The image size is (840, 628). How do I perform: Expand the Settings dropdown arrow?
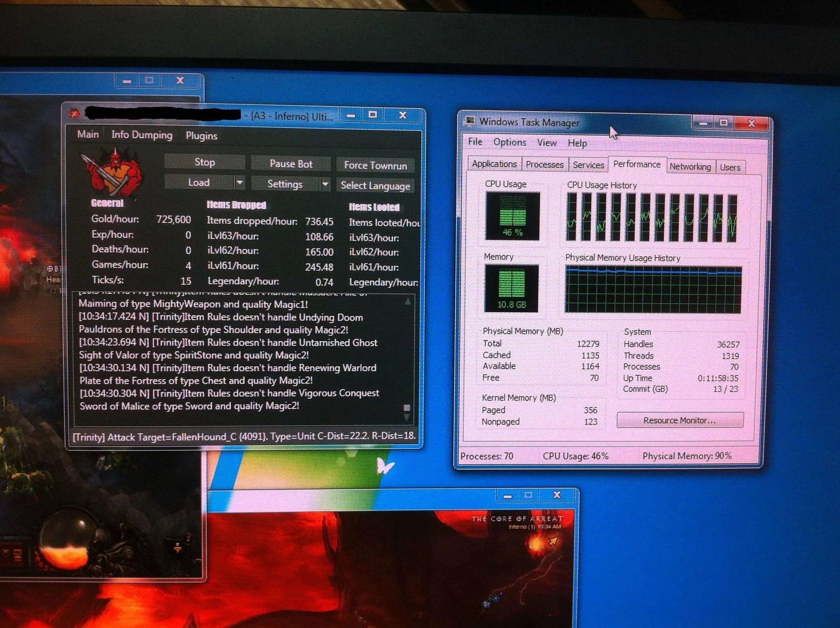325,184
